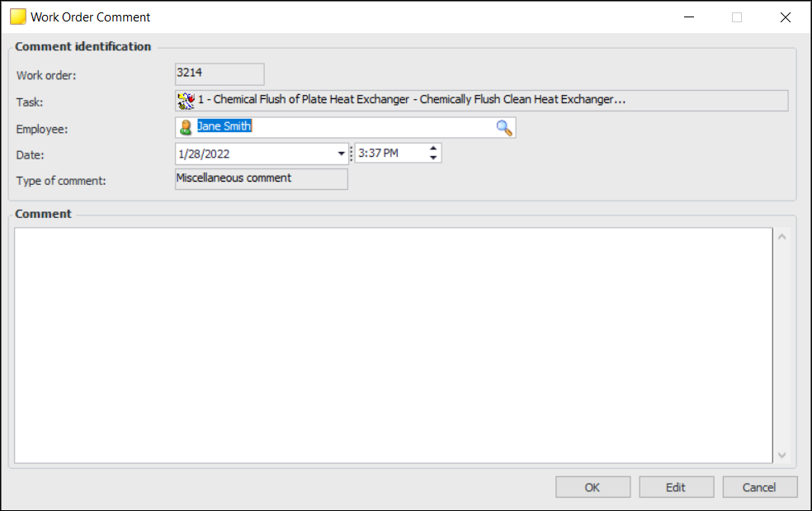Increase the time with up arrow

click(433, 149)
